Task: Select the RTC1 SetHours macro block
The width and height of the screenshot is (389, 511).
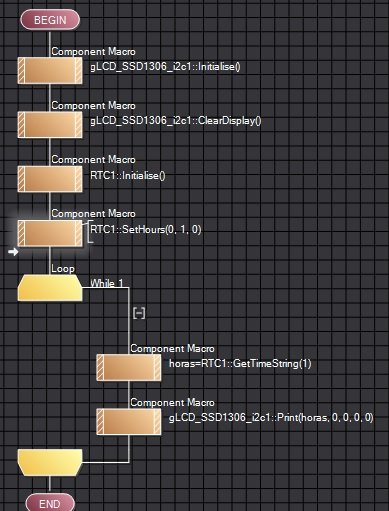Action: [x=50, y=233]
